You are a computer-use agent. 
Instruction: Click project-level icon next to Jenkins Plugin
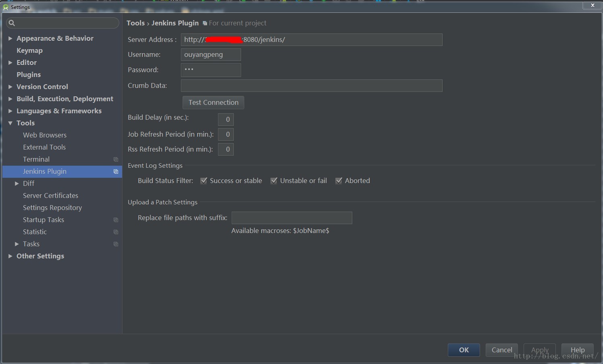point(116,171)
